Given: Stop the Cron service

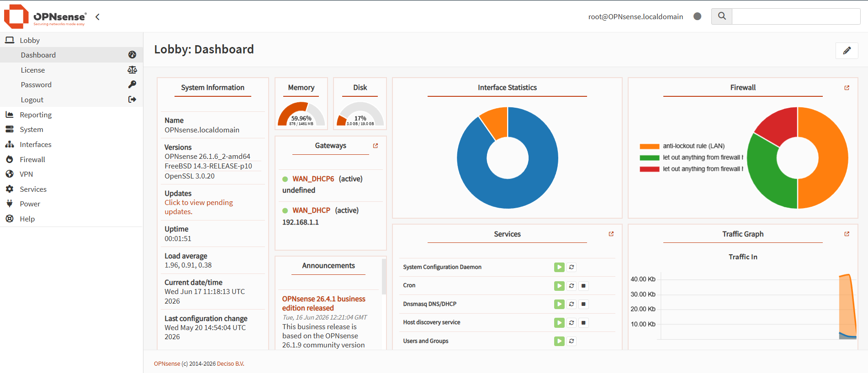Looking at the screenshot, I should click(x=583, y=286).
